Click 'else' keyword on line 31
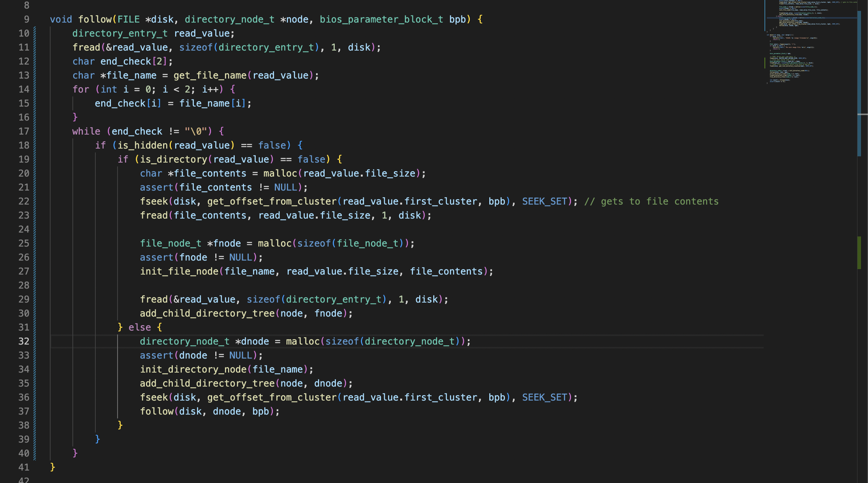This screenshot has height=483, width=868. click(x=139, y=327)
